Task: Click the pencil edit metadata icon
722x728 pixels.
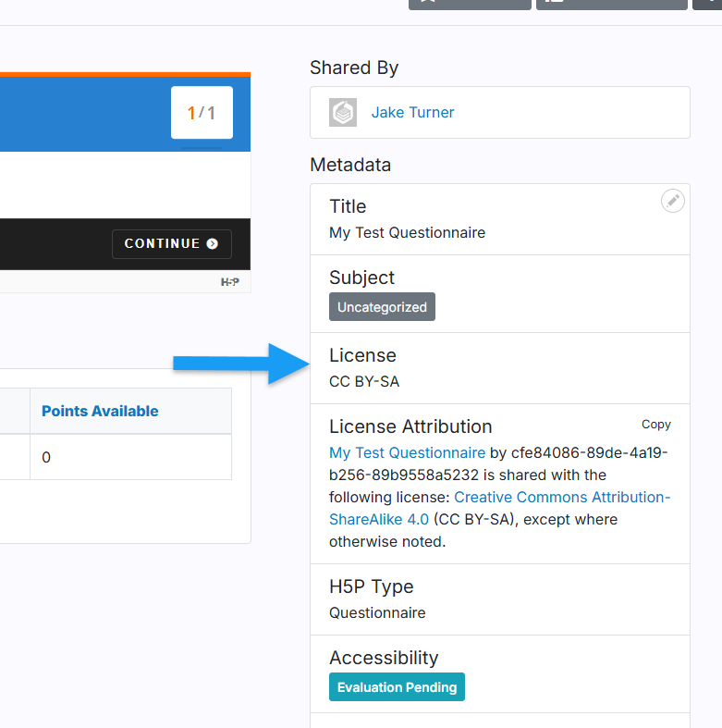Action: pos(672,201)
